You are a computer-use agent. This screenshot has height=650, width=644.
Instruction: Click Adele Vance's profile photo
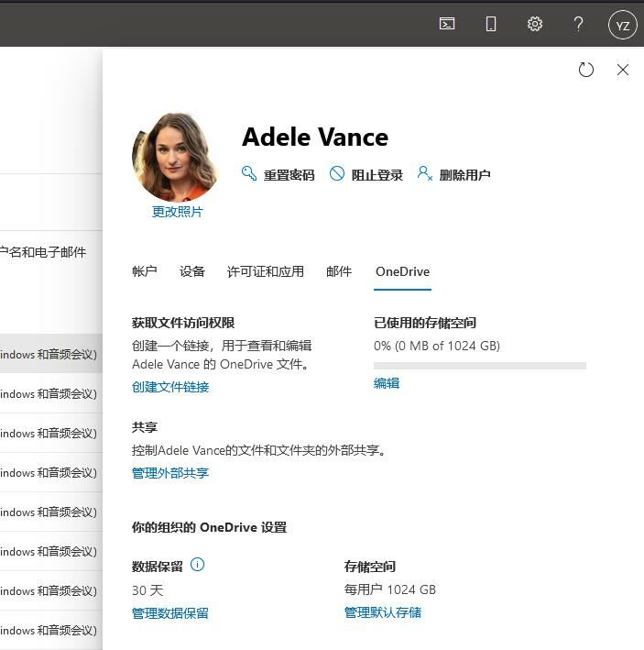click(x=176, y=157)
